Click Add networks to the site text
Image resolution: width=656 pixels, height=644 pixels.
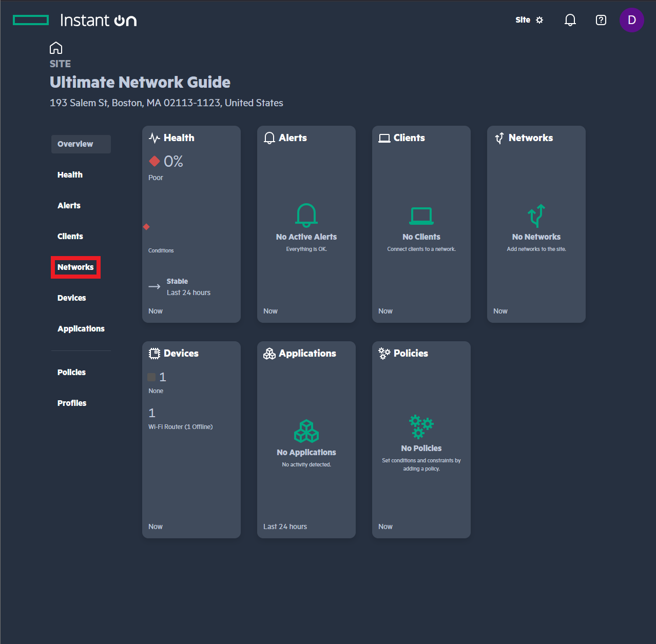pos(536,249)
